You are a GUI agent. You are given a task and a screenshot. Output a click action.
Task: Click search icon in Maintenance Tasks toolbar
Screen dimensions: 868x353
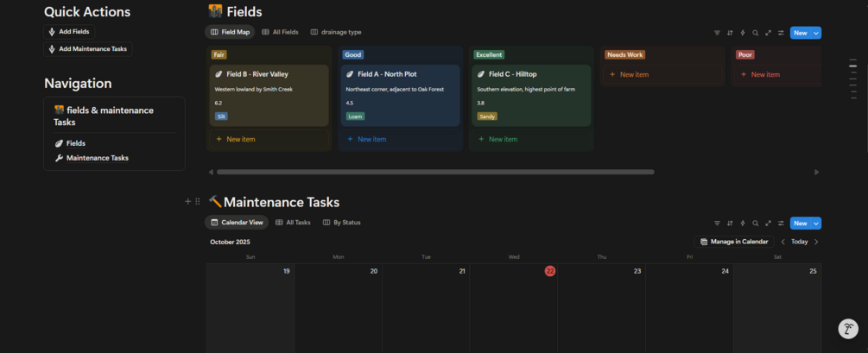(x=756, y=223)
